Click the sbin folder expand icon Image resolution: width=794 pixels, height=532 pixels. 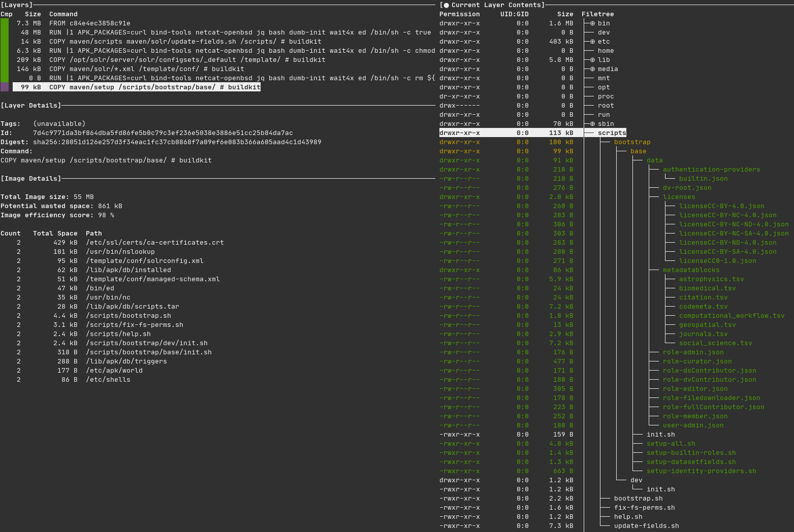pyautogui.click(x=592, y=124)
